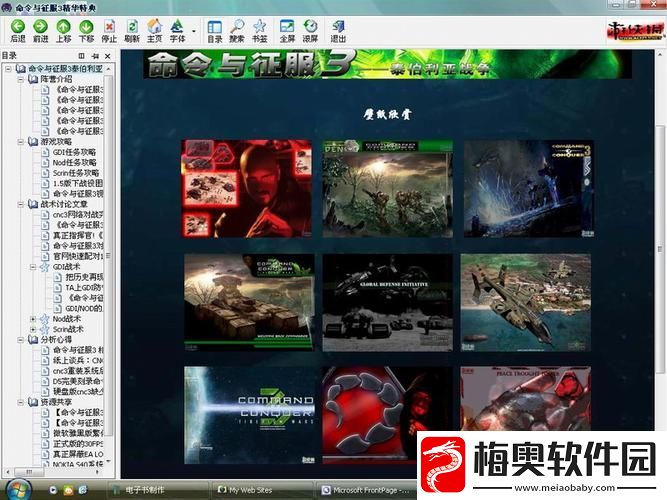Switch to My Web Sites taskbar window
Image resolution: width=667 pixels, height=500 pixels.
(262, 490)
